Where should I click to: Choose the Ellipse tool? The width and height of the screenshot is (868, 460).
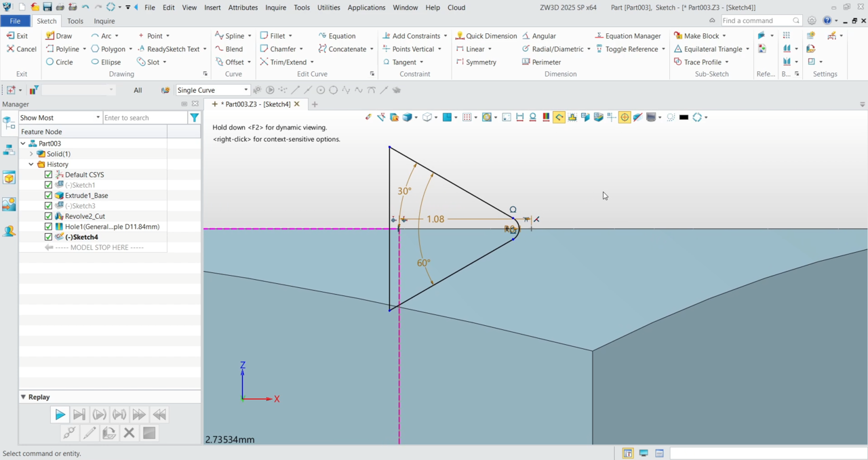pos(106,62)
